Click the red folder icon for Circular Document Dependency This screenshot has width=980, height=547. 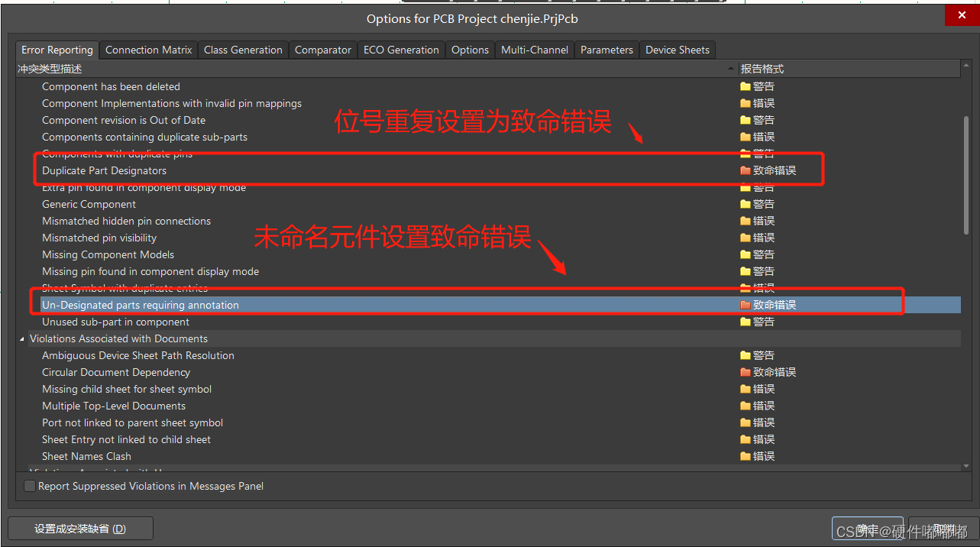[x=746, y=372]
